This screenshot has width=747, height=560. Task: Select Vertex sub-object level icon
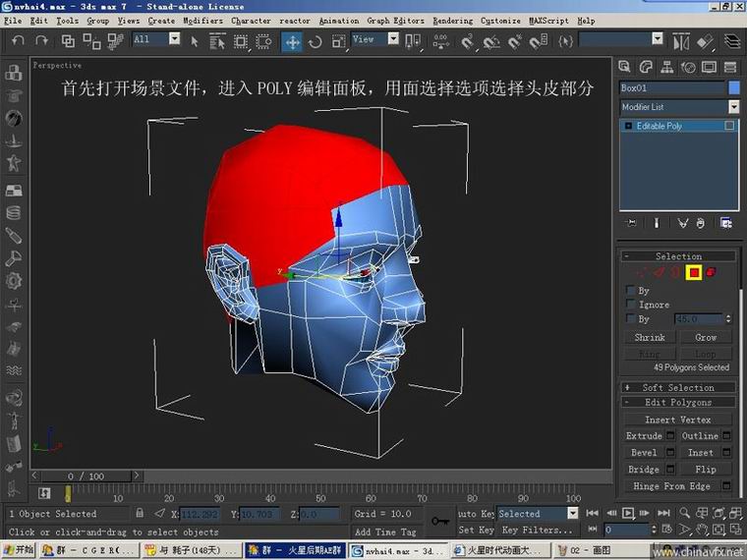(642, 272)
